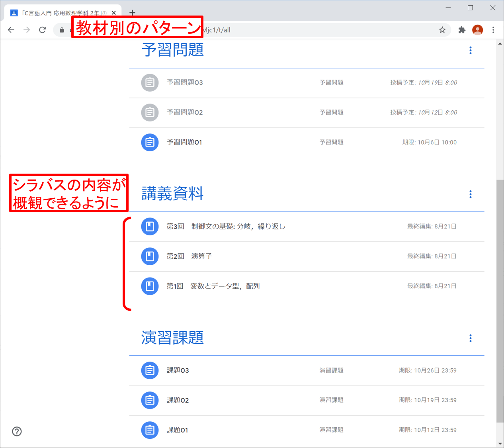Click 最終編集 8月21日 on 第3回 row
504x448 pixels.
coord(432,226)
